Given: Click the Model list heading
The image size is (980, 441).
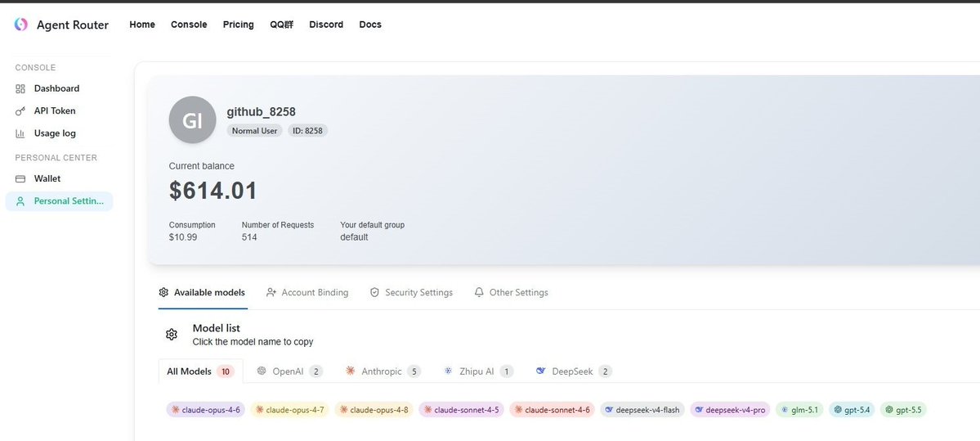Looking at the screenshot, I should tap(217, 328).
